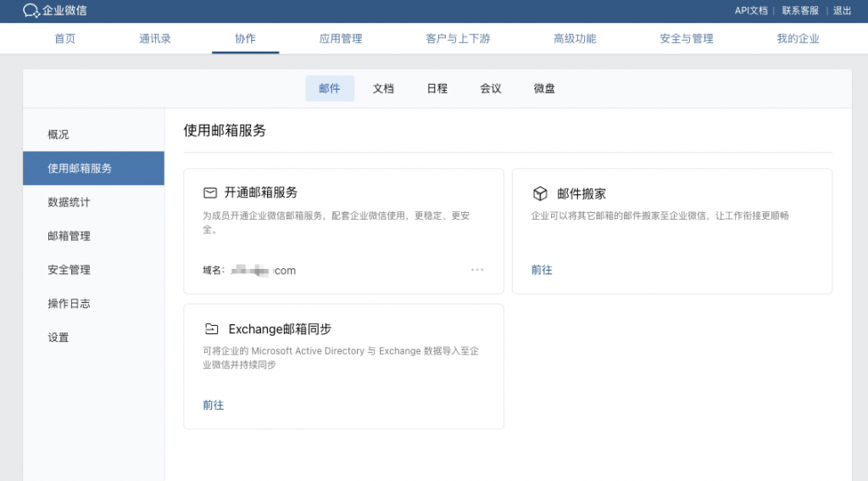Open 设置 in the sidebar
Viewport: 868px width, 481px height.
(x=93, y=338)
